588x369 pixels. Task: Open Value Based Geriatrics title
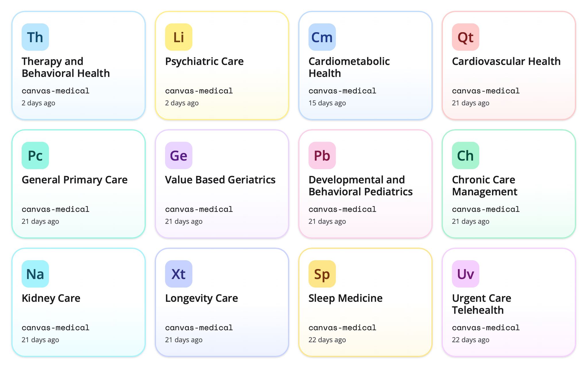[x=220, y=180]
